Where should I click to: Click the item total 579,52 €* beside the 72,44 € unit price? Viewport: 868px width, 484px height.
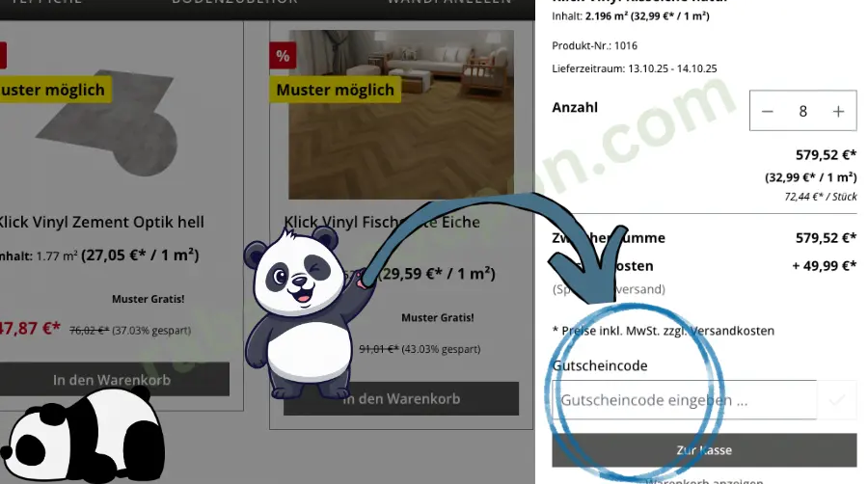coord(826,155)
